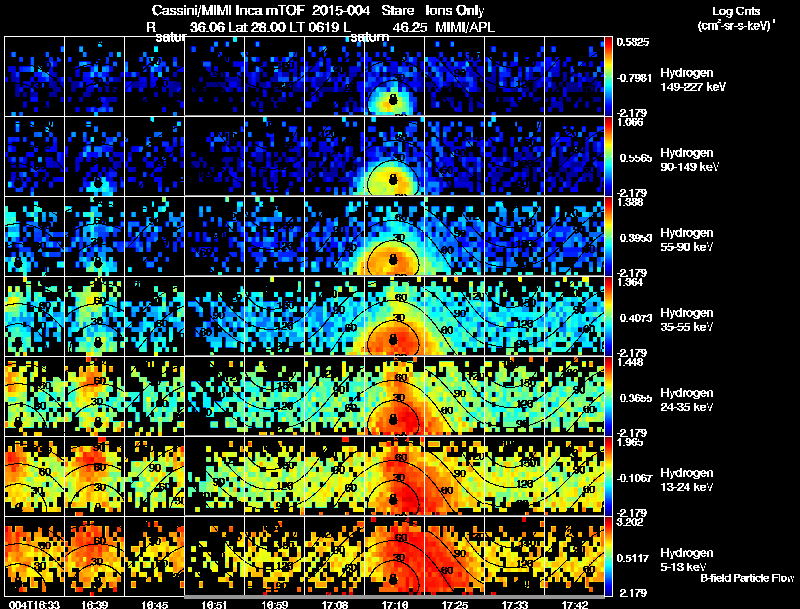The height and width of the screenshot is (609, 800).
Task: Click the '17:16' time axis label
Action: point(395,604)
